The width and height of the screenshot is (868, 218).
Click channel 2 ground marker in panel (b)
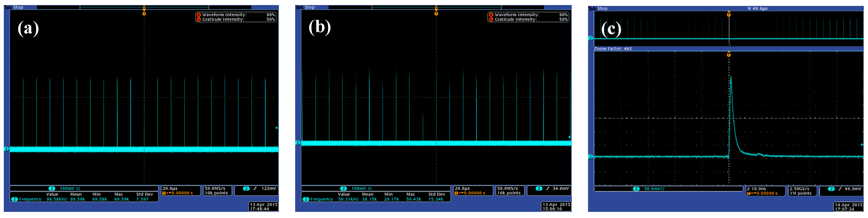click(x=298, y=143)
